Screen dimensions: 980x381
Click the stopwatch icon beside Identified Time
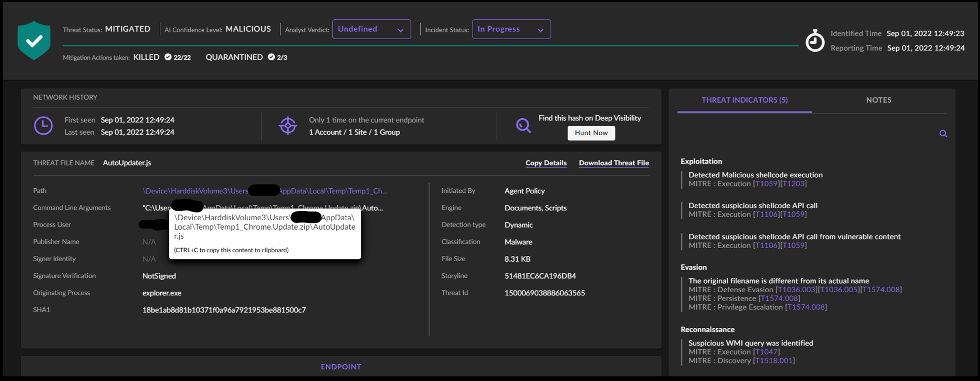coord(814,41)
